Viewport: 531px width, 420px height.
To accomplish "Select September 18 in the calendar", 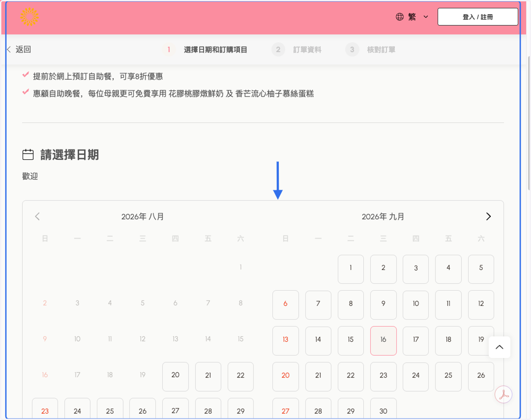I will point(449,341).
